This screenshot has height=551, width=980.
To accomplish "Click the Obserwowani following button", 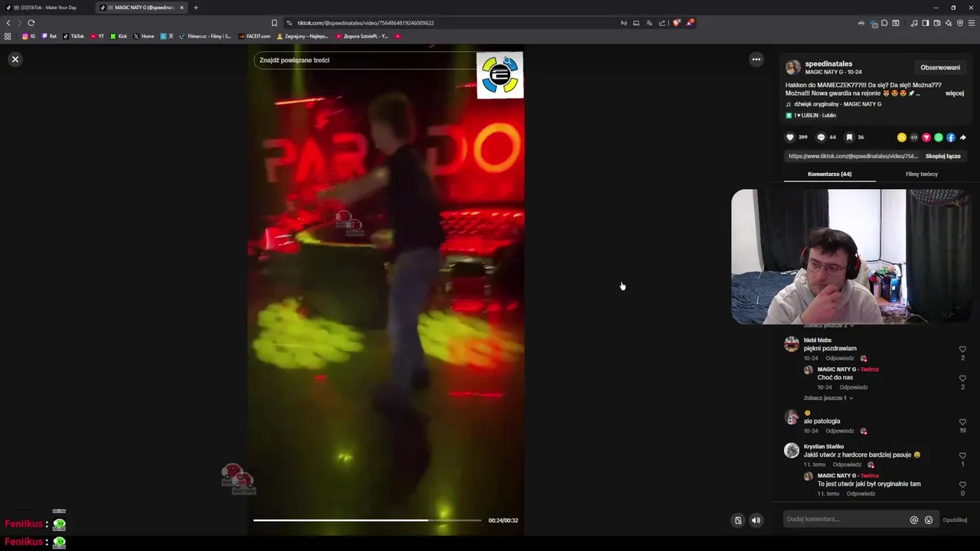I will coord(940,67).
